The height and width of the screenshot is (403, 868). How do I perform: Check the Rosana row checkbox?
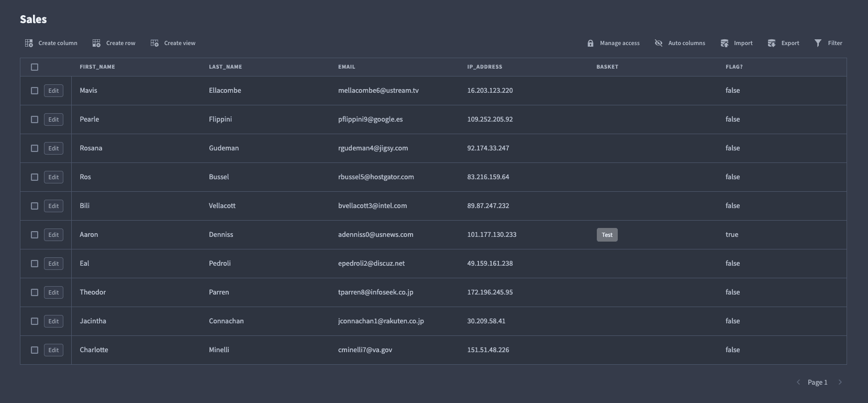click(35, 148)
